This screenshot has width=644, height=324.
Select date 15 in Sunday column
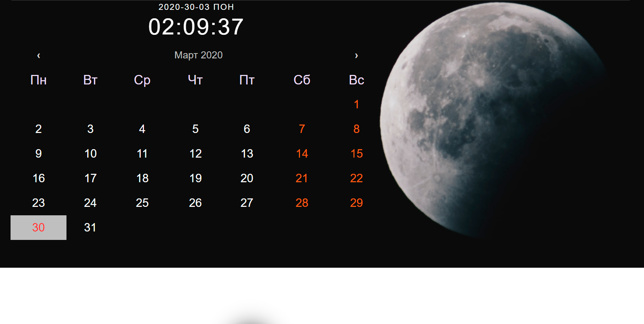click(356, 154)
